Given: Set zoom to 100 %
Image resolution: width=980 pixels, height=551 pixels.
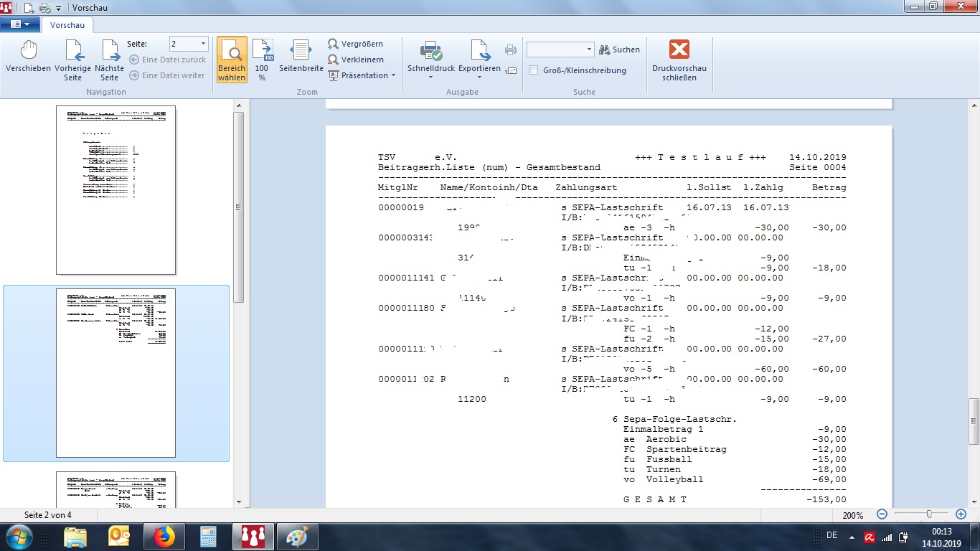Looking at the screenshot, I should coord(263,59).
